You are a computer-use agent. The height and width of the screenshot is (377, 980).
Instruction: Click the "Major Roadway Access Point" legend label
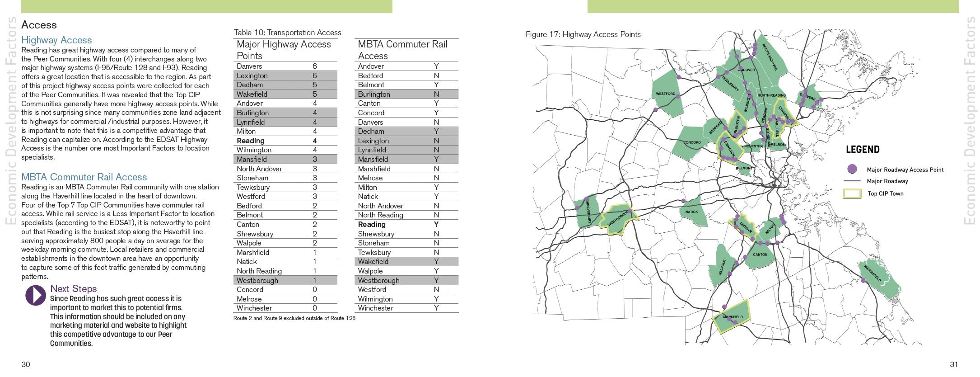pyautogui.click(x=905, y=170)
